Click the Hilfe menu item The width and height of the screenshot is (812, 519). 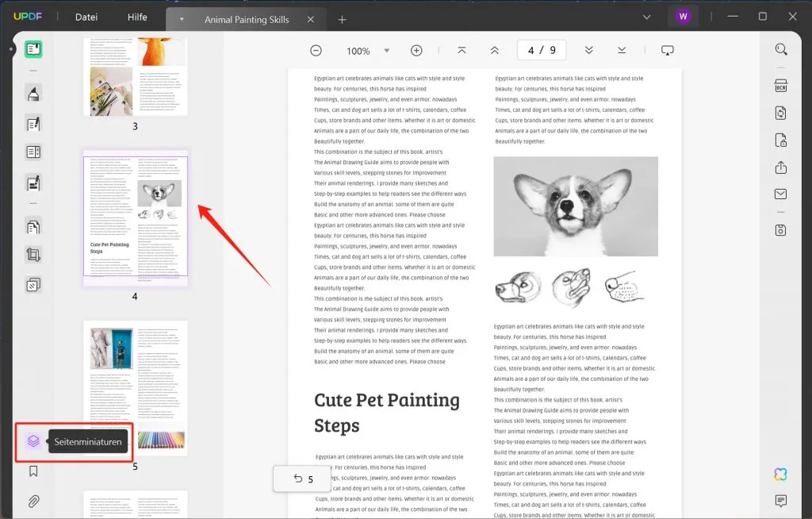pyautogui.click(x=137, y=17)
